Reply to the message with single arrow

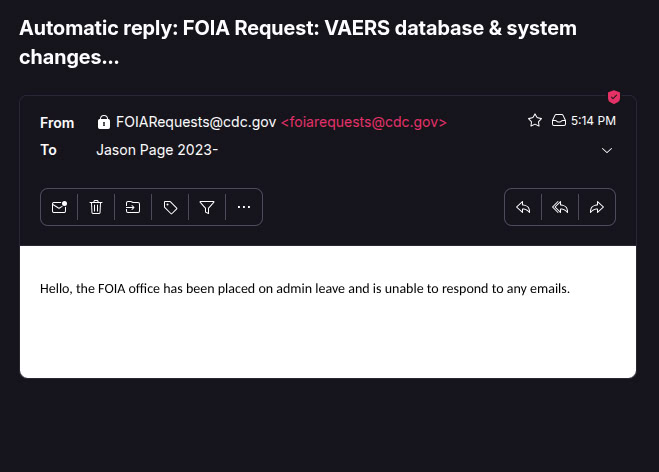pos(523,207)
